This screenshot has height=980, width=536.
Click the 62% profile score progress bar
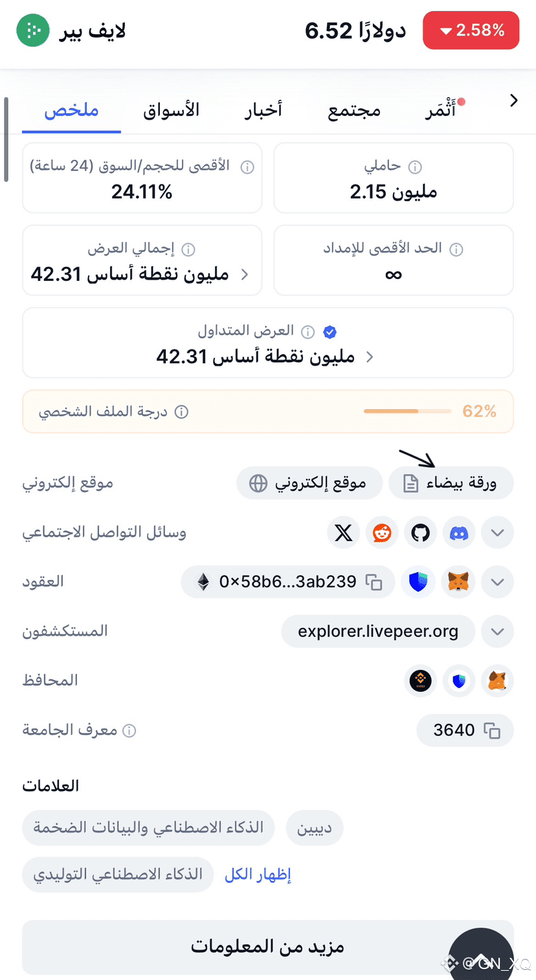(407, 411)
